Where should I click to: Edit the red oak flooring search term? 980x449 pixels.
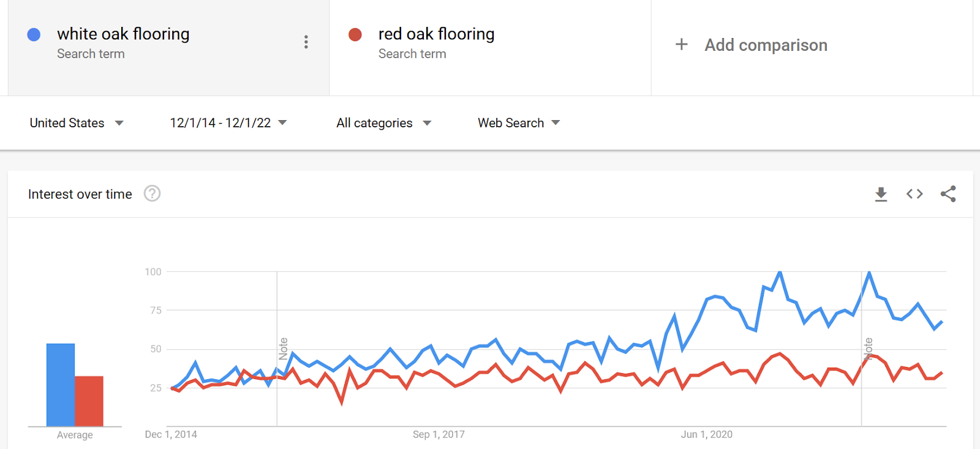point(436,34)
